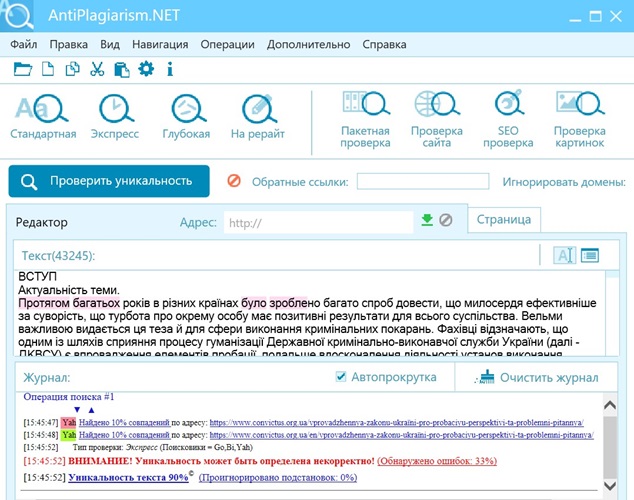The width and height of the screenshot is (634, 500).
Task: Click the journal scrollbar down arrow
Action: [610, 485]
